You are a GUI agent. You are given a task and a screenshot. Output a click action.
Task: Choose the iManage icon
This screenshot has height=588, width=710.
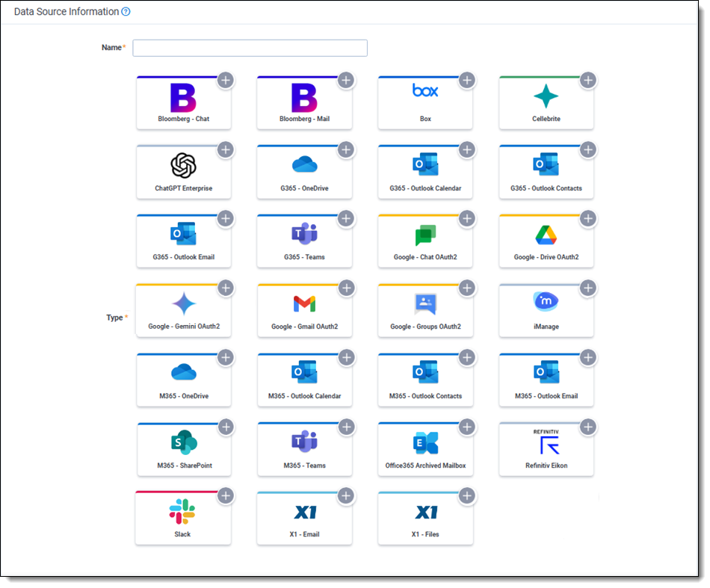coord(546,301)
